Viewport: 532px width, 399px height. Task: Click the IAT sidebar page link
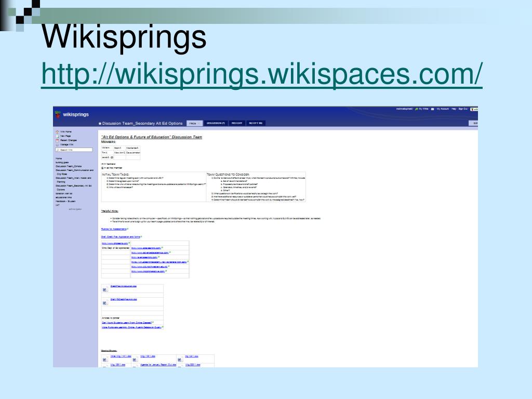(x=57, y=205)
